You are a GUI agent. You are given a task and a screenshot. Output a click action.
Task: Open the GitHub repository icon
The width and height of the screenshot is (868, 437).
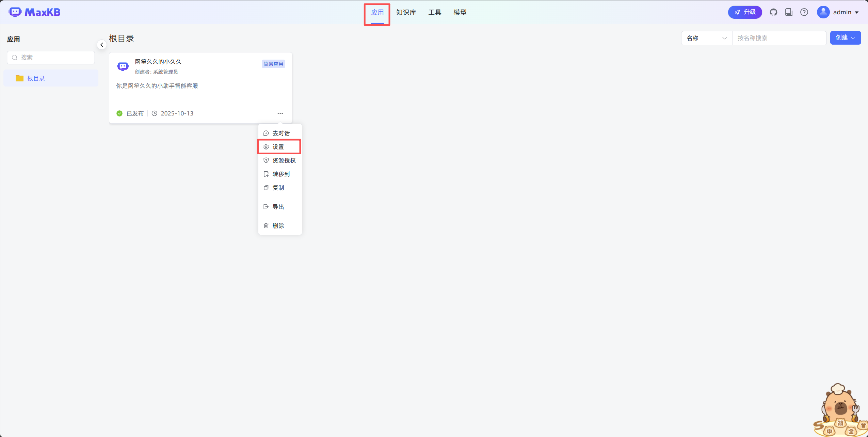click(x=773, y=12)
